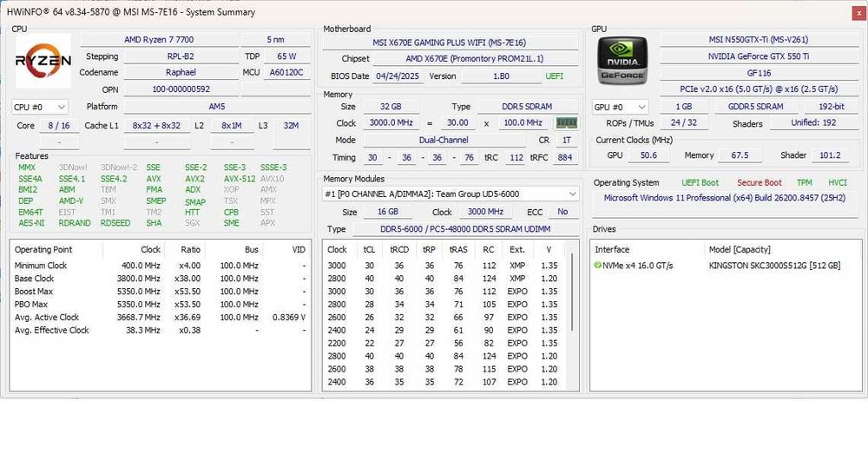Click the 2200 MHz EXPO timing row

[x=443, y=343]
